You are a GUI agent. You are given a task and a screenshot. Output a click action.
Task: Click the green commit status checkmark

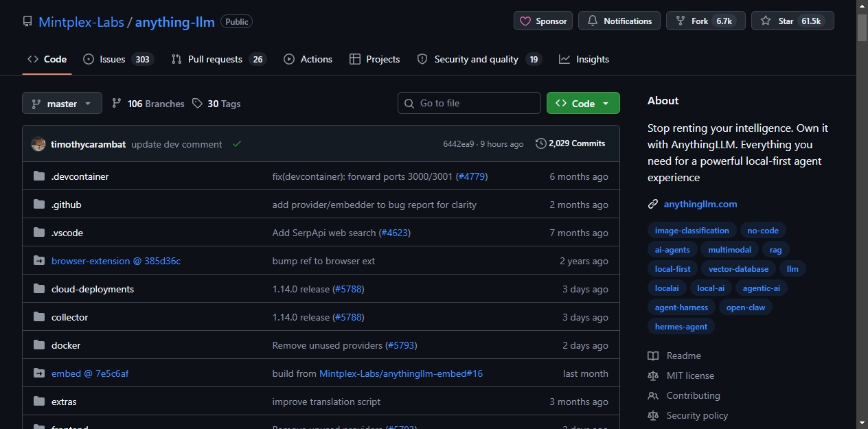point(237,144)
